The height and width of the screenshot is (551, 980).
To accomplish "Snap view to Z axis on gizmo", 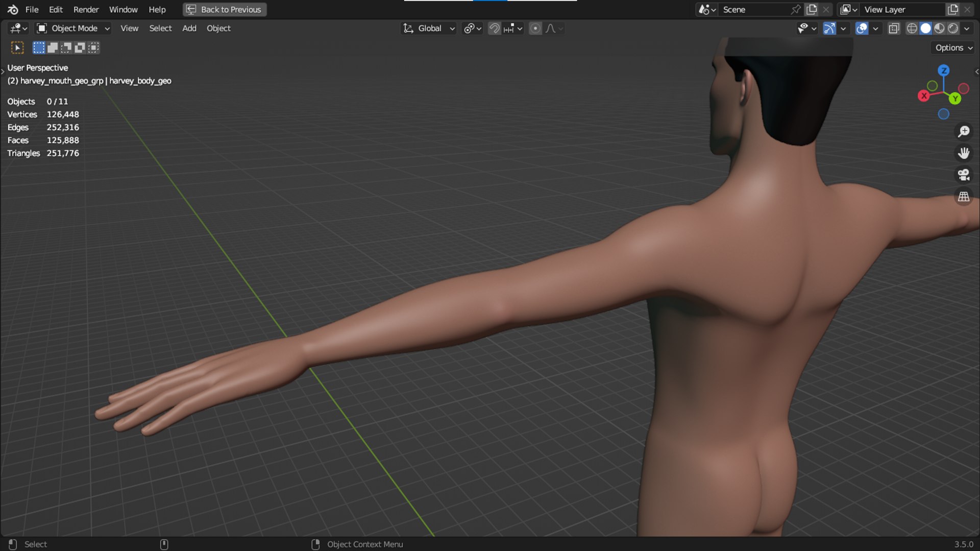I will pos(943,70).
